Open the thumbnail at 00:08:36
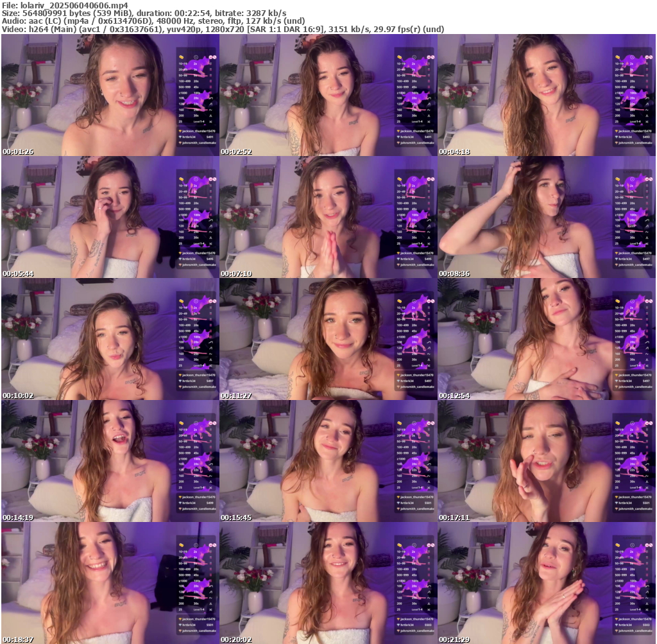 coord(547,217)
